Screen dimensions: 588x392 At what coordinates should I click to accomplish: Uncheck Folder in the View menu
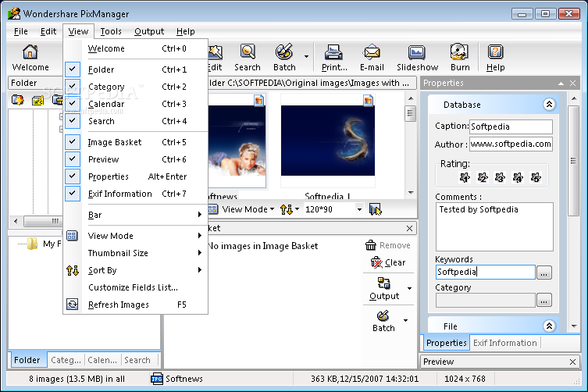tap(73, 69)
